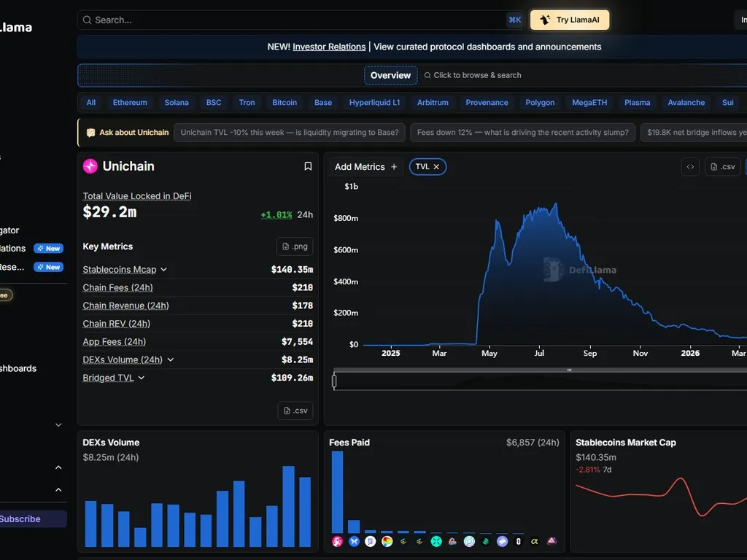Select the Overview tab
Screen dimensions: 747x560
pyautogui.click(x=391, y=75)
